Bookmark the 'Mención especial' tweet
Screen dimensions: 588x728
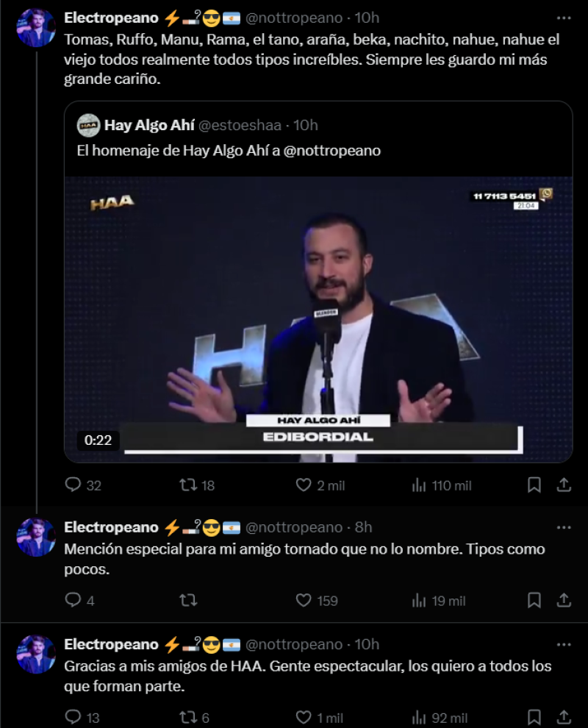coord(534,601)
